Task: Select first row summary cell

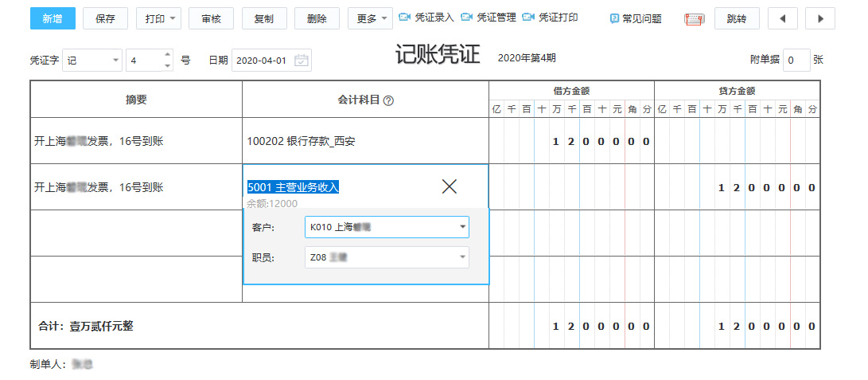Action: pyautogui.click(x=136, y=141)
